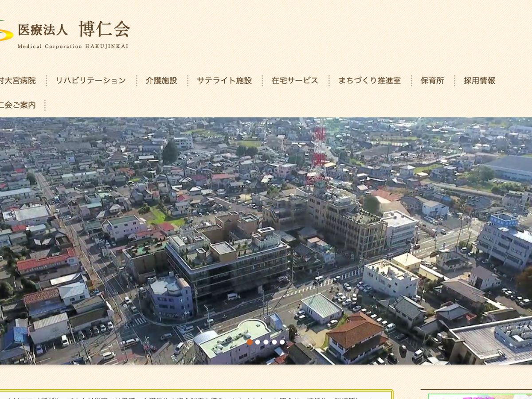
Task: Go to the 保育所 page
Action: (432, 81)
